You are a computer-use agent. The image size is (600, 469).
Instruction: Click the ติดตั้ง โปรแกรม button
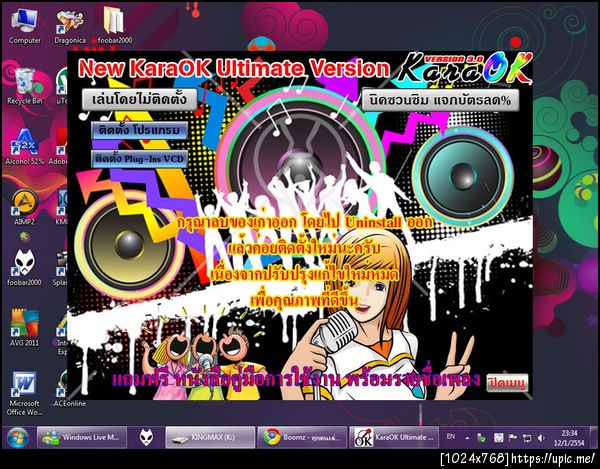pos(140,131)
